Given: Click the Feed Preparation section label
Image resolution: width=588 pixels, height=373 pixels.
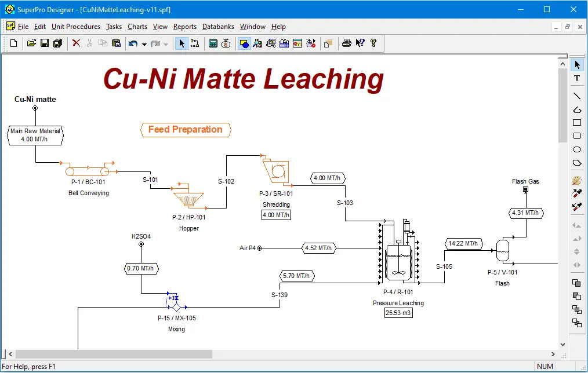Looking at the screenshot, I should (x=186, y=130).
